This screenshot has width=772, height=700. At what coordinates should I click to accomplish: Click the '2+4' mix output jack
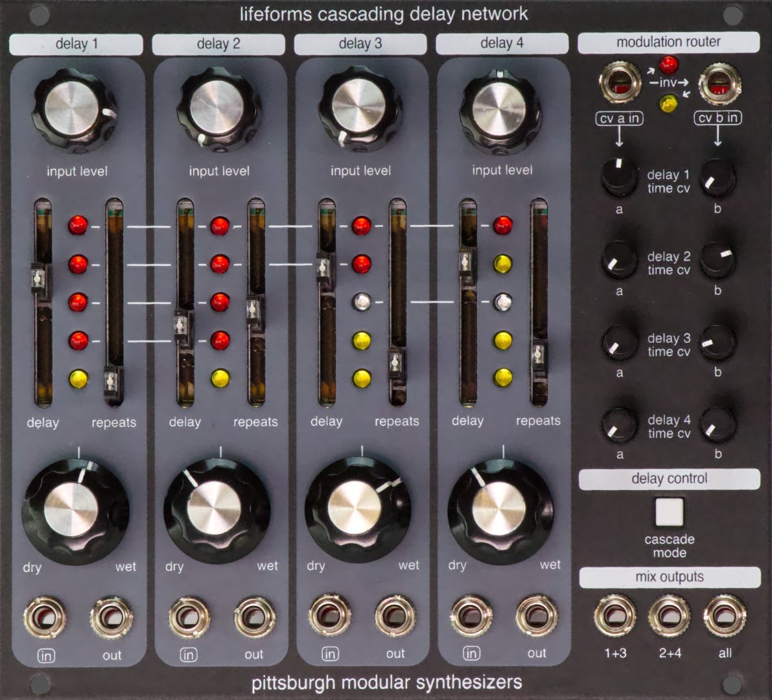[x=669, y=615]
